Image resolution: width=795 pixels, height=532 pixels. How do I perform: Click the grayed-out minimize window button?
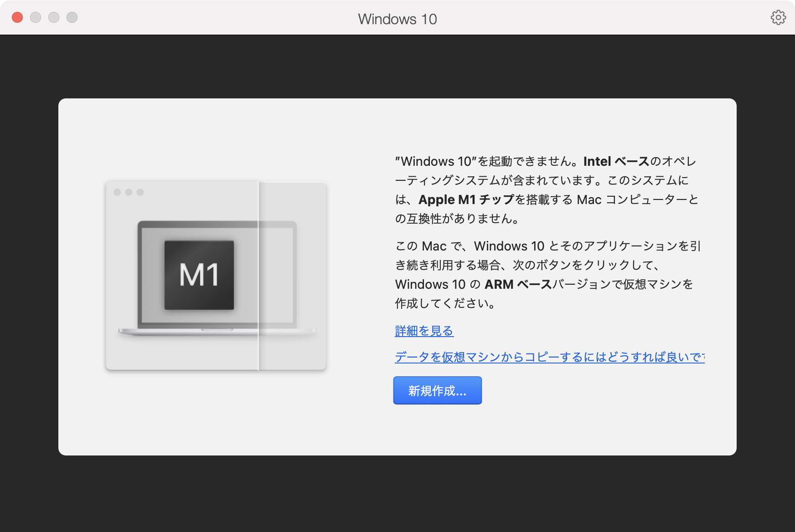click(36, 17)
